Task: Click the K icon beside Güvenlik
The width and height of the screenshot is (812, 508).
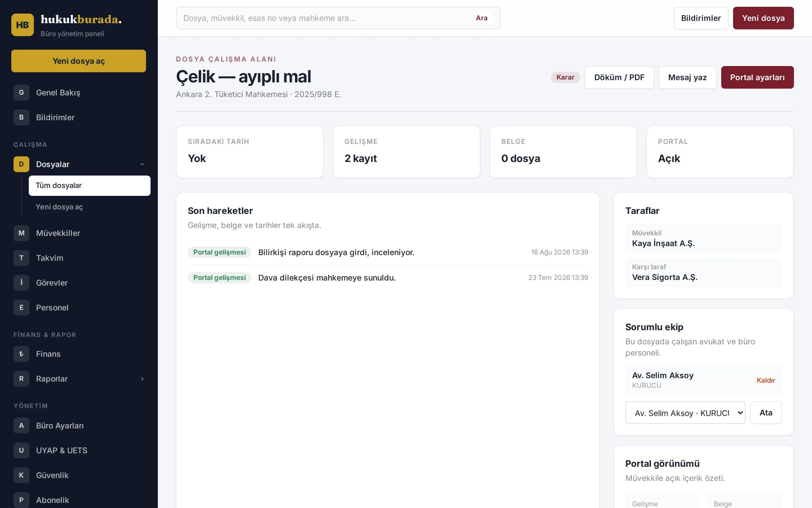Action: pyautogui.click(x=21, y=476)
